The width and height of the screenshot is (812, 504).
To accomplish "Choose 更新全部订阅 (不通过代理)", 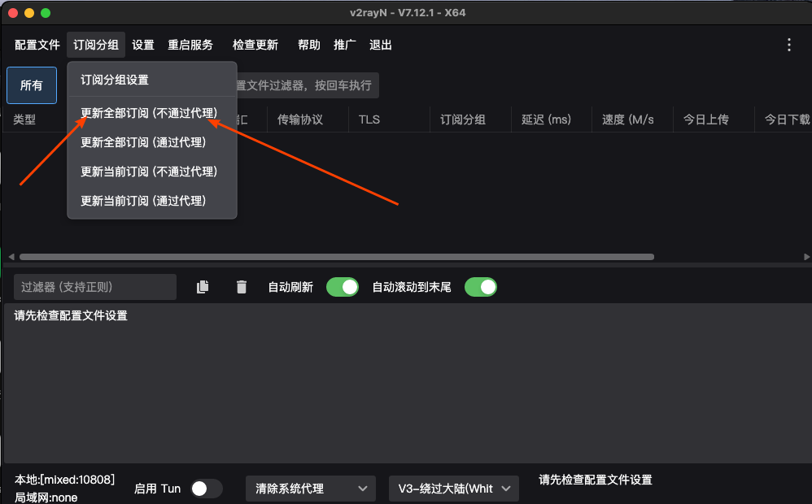I will [151, 113].
